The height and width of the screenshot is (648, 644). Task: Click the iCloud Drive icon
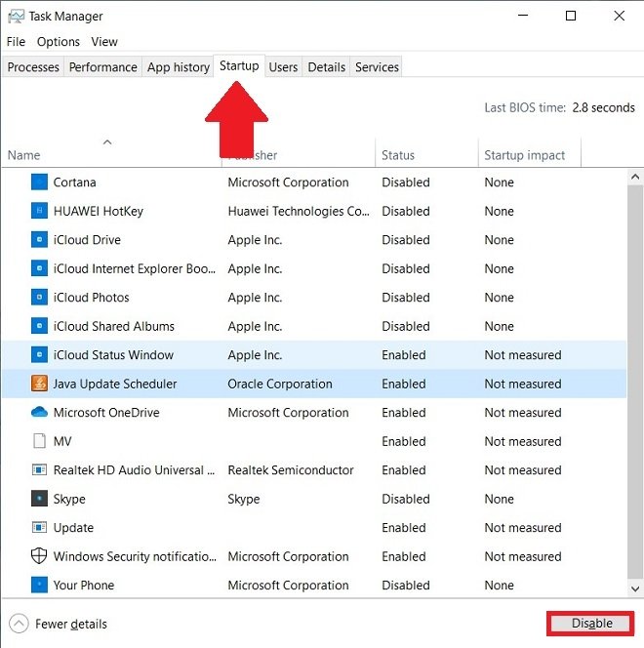[39, 240]
